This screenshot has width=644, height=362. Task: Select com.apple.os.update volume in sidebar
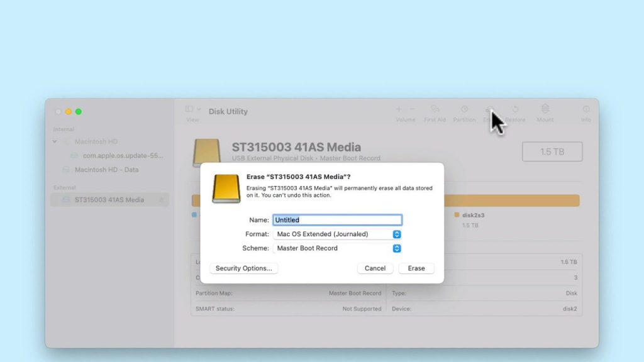pos(123,156)
